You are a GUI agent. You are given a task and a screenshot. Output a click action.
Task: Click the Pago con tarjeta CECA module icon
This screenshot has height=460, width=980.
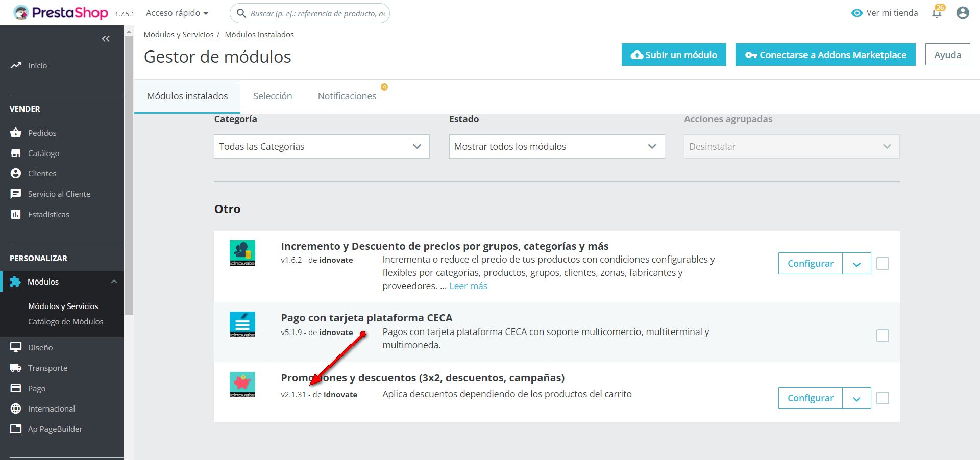click(242, 324)
